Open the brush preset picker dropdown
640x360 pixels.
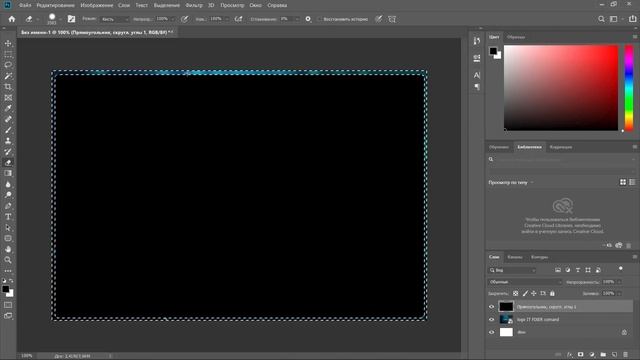[60, 19]
